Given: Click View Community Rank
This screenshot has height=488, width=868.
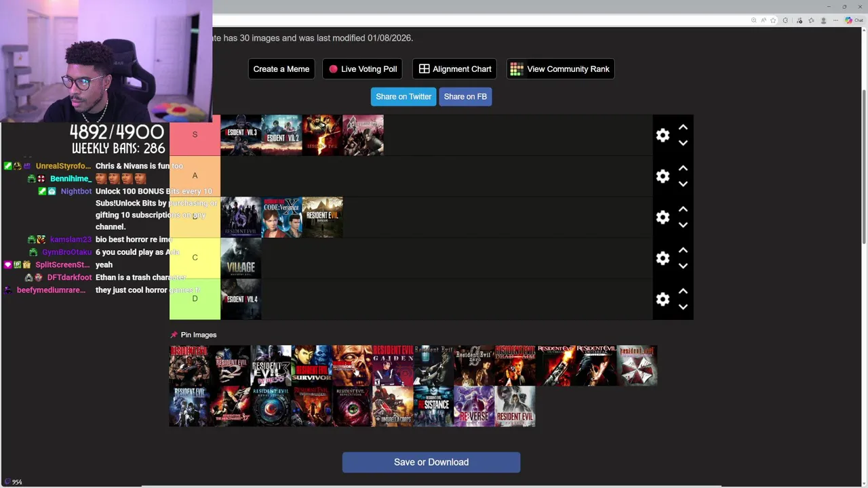Looking at the screenshot, I should (560, 69).
